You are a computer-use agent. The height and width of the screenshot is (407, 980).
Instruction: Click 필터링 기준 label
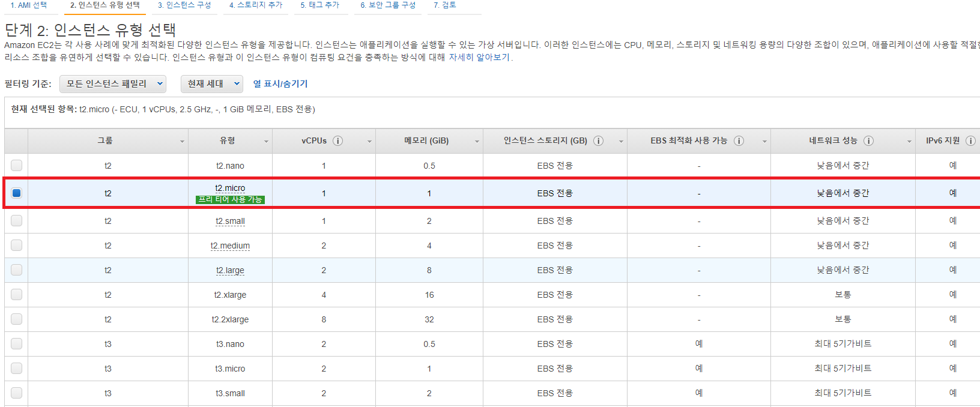pos(28,84)
